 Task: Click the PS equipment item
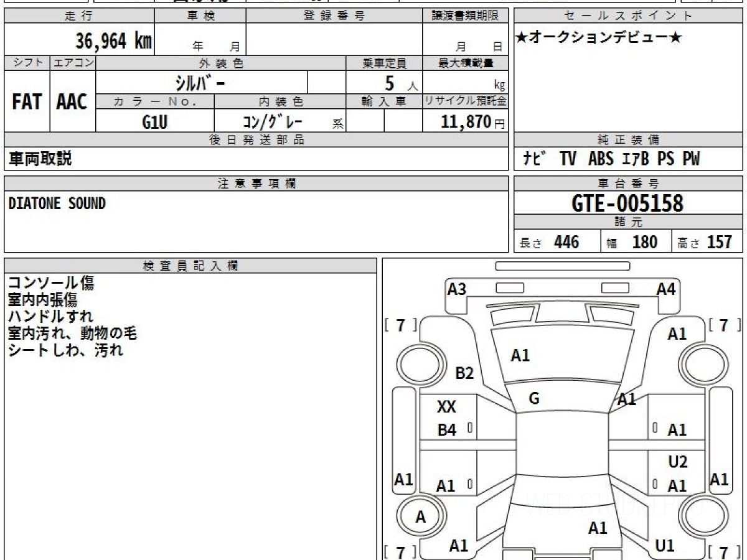tap(665, 159)
